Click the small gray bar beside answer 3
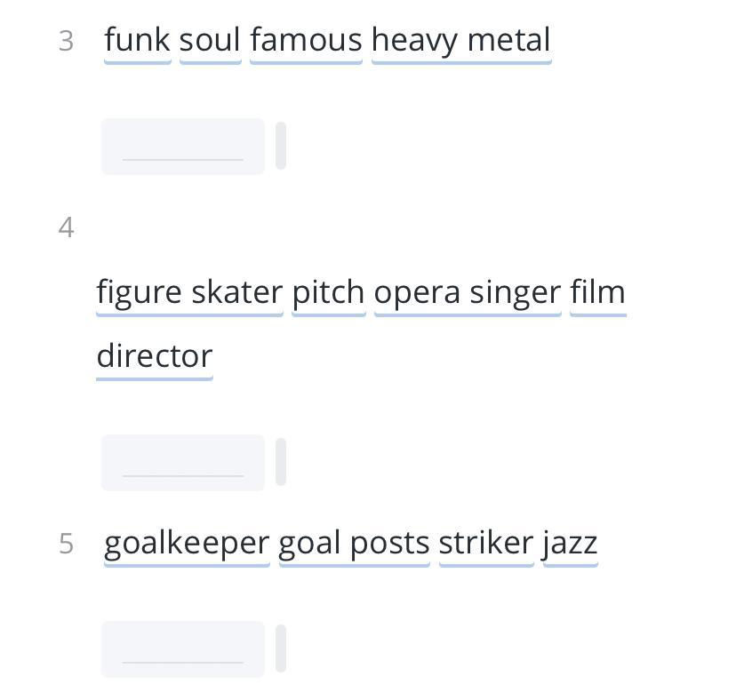The height and width of the screenshot is (700, 736). [281, 147]
